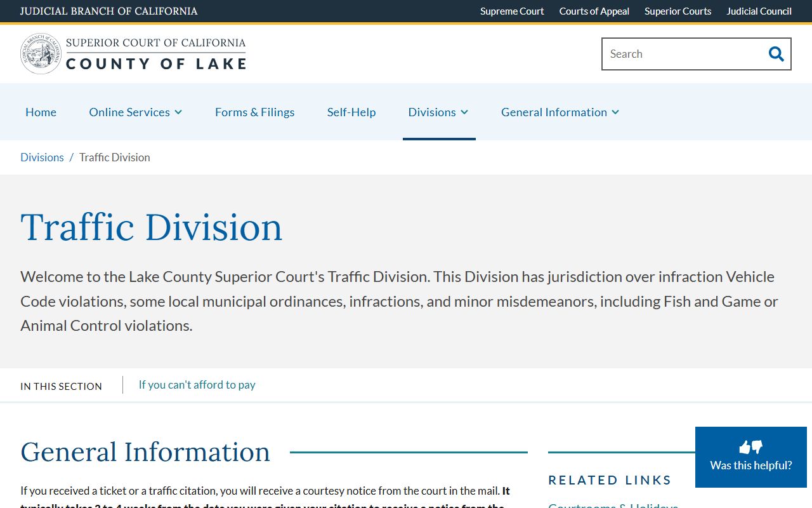Click the Traffic Division page heading
The image size is (812, 508).
tap(152, 227)
